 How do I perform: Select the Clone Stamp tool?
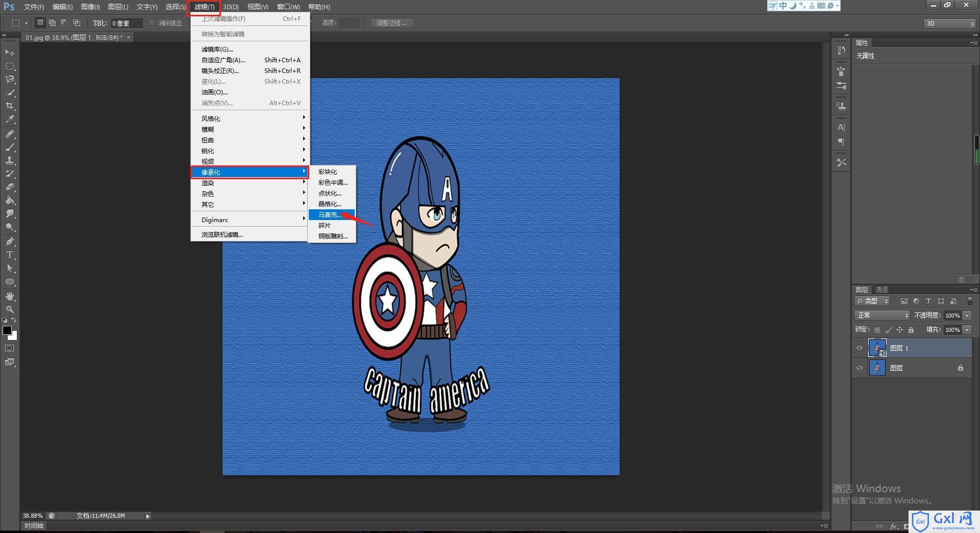point(10,160)
